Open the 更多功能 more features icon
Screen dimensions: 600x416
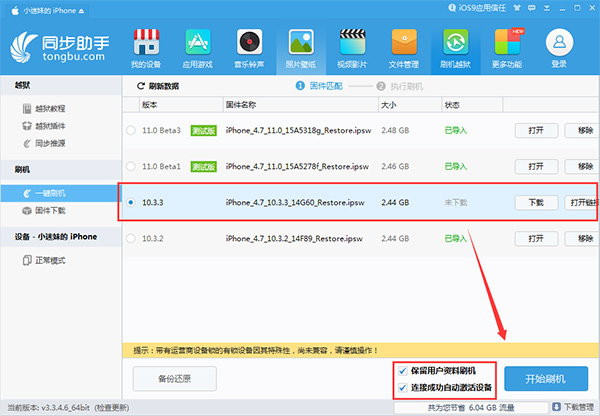click(507, 49)
